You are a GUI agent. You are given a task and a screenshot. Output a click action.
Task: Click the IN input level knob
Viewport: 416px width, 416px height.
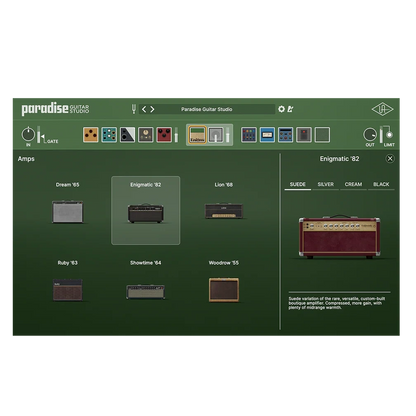28,134
